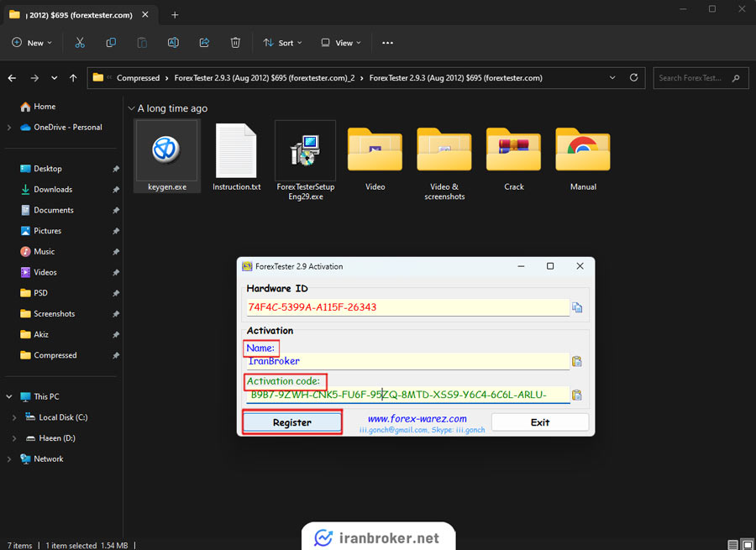
Task: Refresh the current folder view
Action: click(634, 77)
